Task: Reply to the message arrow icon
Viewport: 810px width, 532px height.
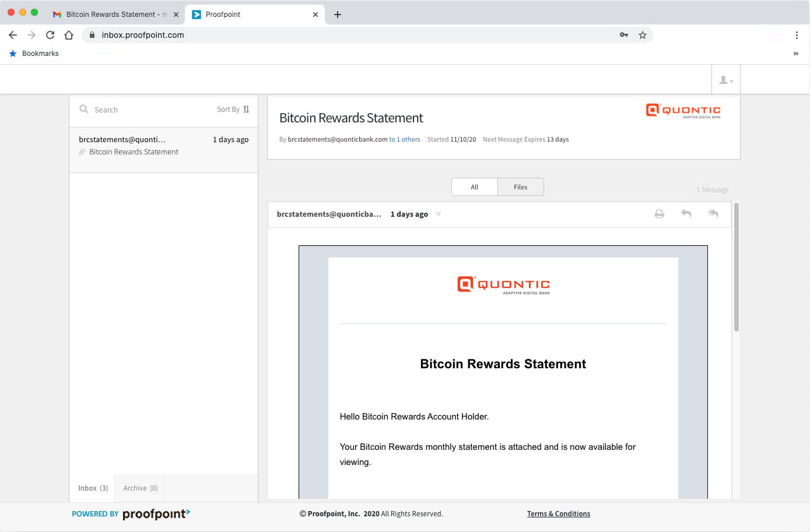Action: pyautogui.click(x=686, y=214)
